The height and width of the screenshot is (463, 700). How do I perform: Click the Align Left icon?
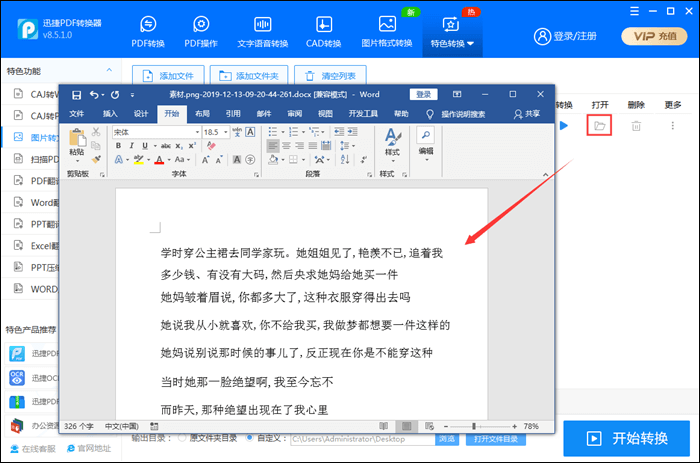pyautogui.click(x=273, y=146)
